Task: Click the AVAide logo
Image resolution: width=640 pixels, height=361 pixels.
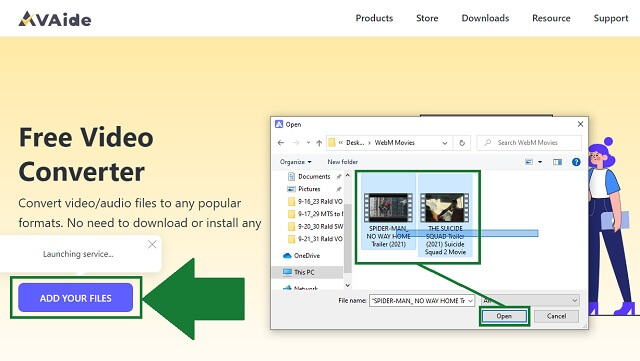Action: pyautogui.click(x=55, y=19)
